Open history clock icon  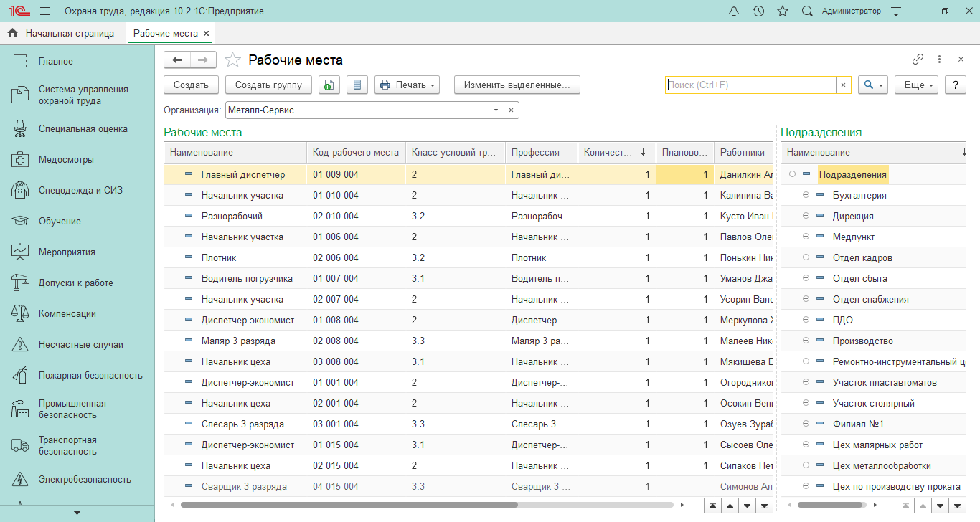coord(758,11)
